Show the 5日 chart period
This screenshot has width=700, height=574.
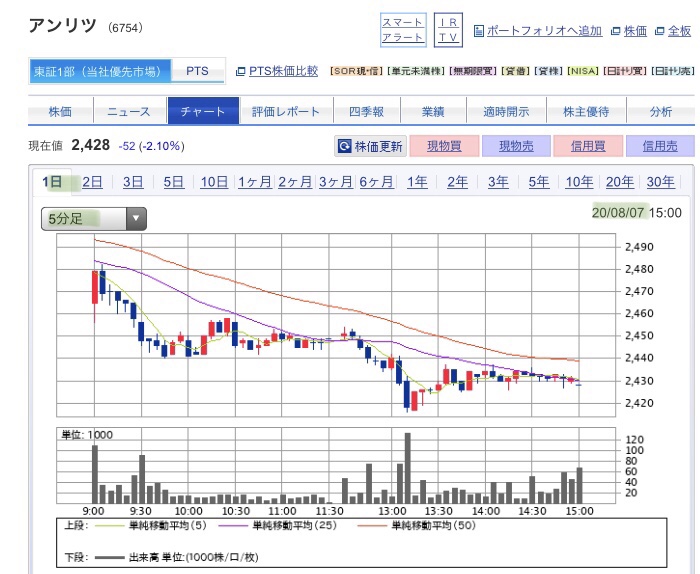[173, 182]
